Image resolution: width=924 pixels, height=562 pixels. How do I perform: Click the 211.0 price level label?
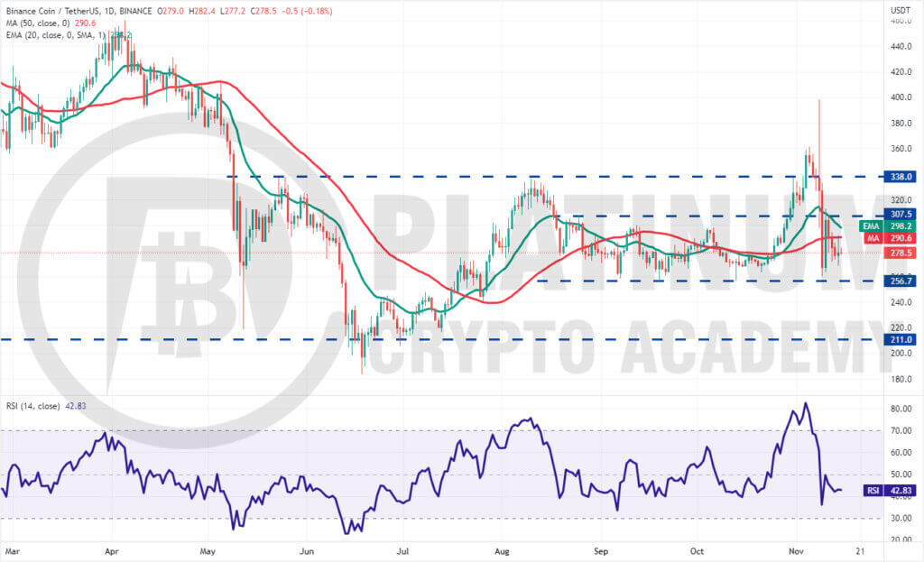click(900, 340)
